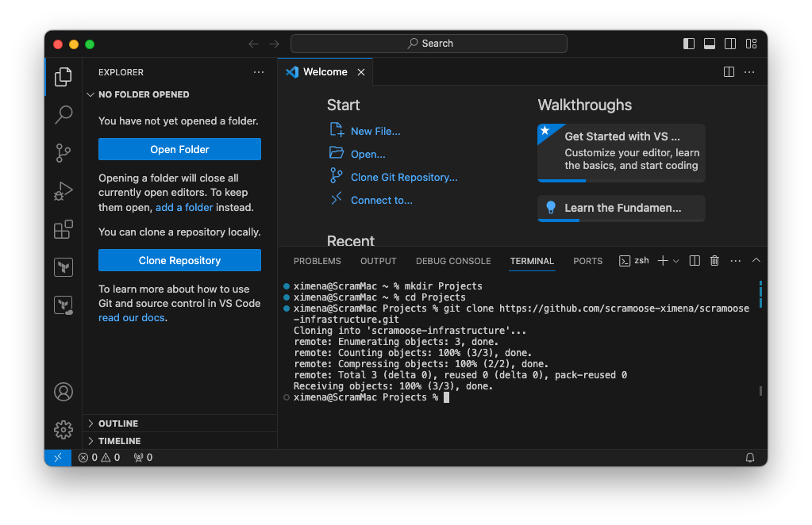Close the Welcome tab
The height and width of the screenshot is (525, 812).
tap(361, 72)
